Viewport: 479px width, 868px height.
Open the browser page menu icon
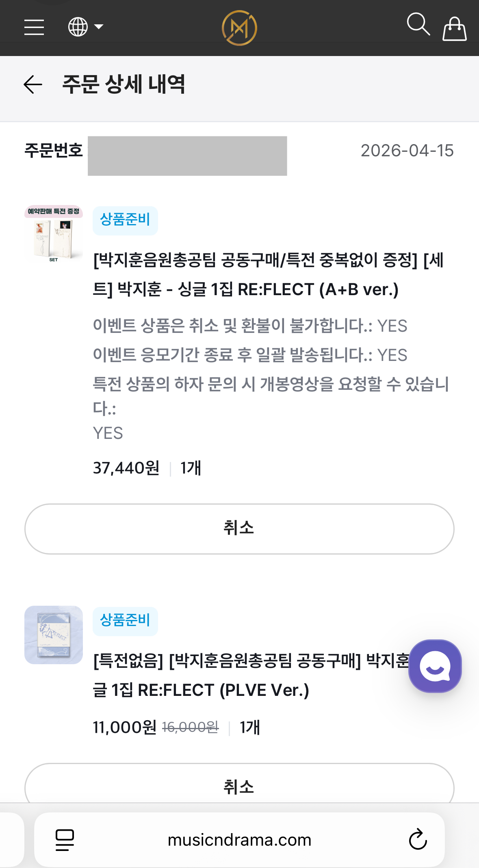click(x=65, y=840)
